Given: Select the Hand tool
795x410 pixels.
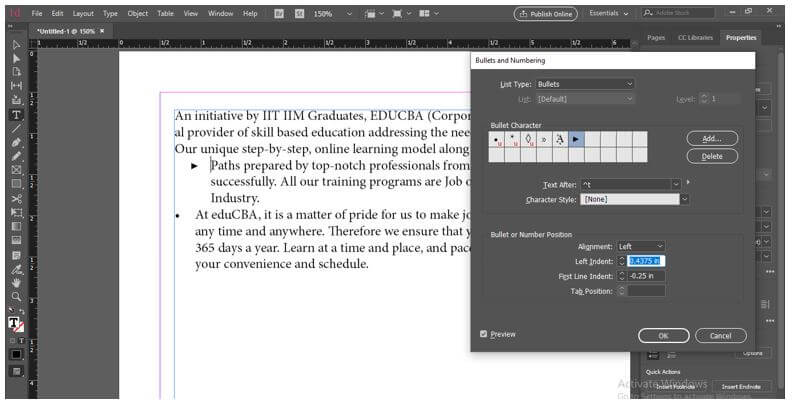Looking at the screenshot, I should tap(16, 282).
